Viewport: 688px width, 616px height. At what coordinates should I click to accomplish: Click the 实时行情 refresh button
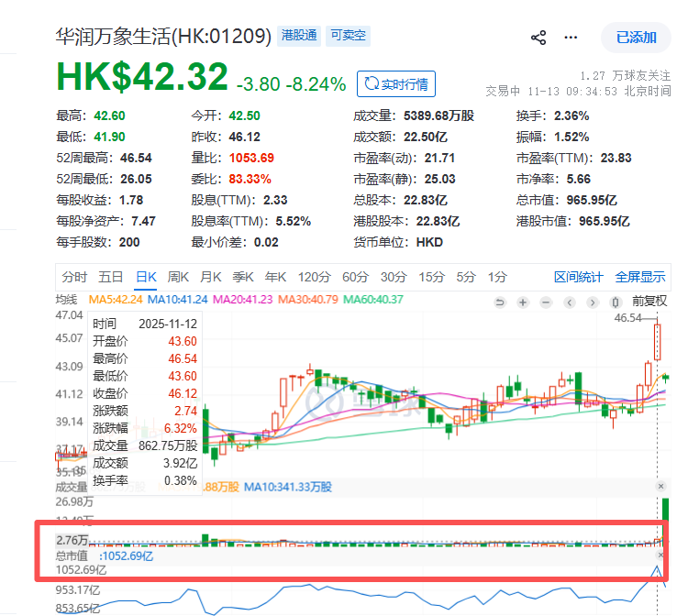click(396, 84)
